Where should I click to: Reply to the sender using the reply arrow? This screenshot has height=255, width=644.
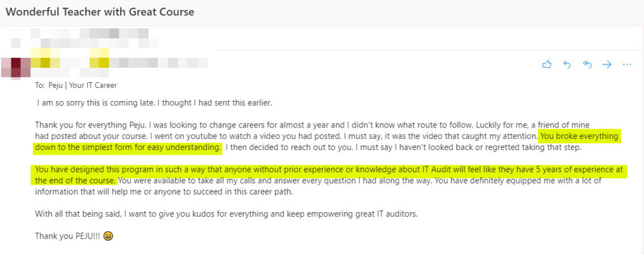click(567, 64)
